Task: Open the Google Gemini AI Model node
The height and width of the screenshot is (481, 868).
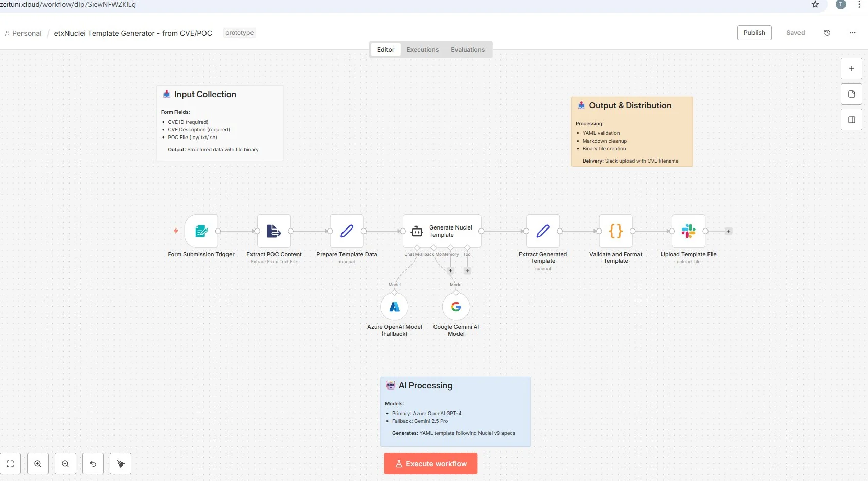Action: click(456, 306)
